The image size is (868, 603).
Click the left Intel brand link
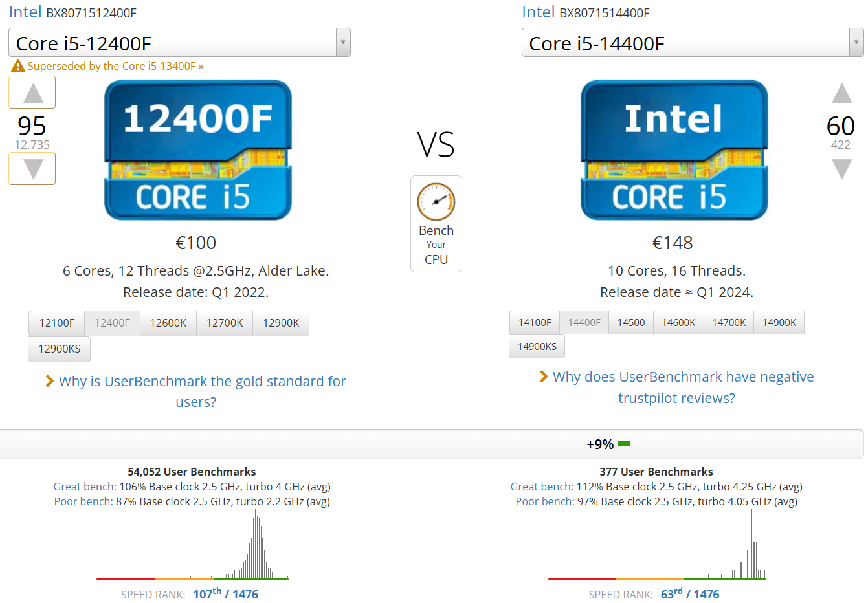25,12
